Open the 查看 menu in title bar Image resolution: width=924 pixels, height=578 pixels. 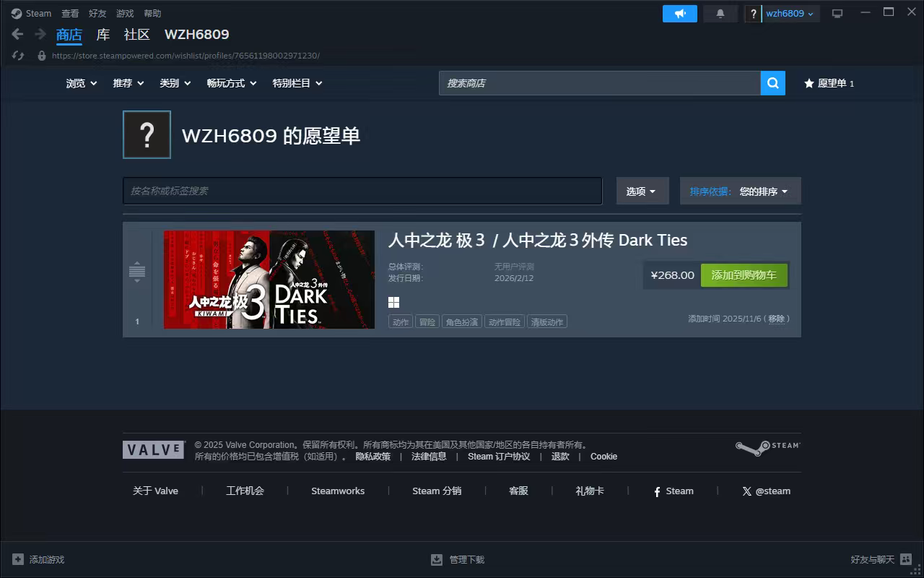[70, 14]
